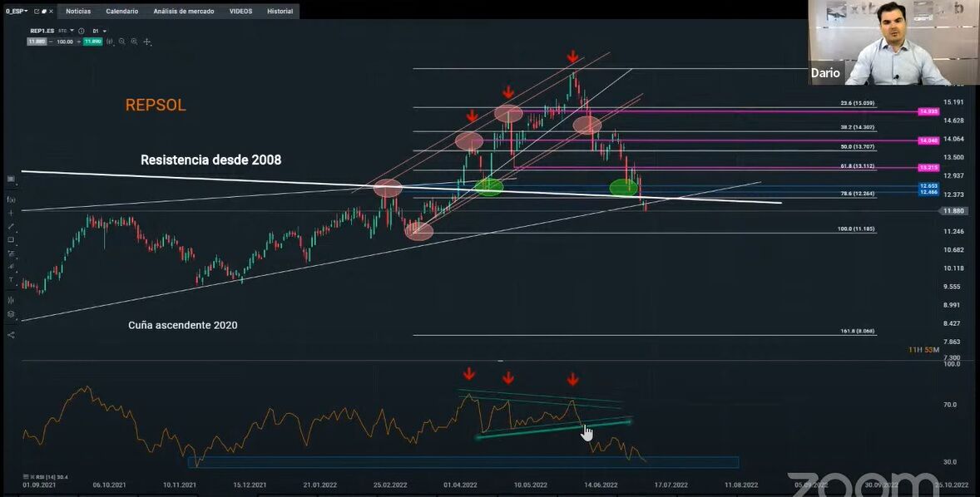The height and width of the screenshot is (497, 980).
Task: Click the RSI [14] 30.4 label
Action: [52, 477]
